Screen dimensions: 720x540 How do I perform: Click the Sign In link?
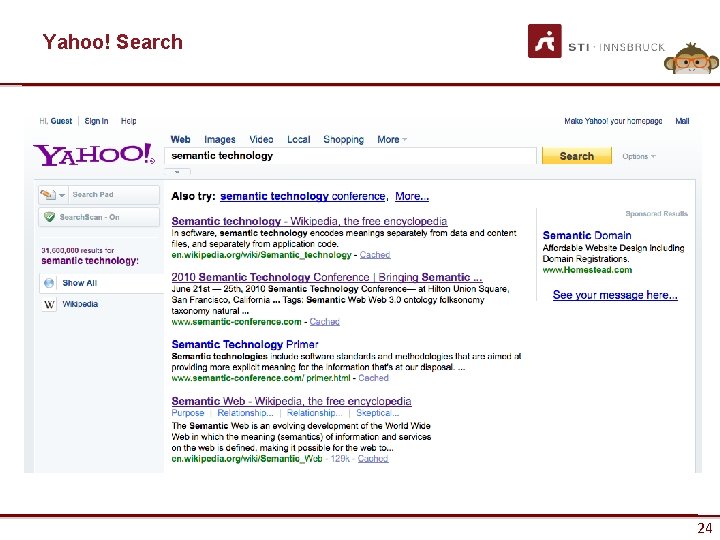(x=96, y=121)
